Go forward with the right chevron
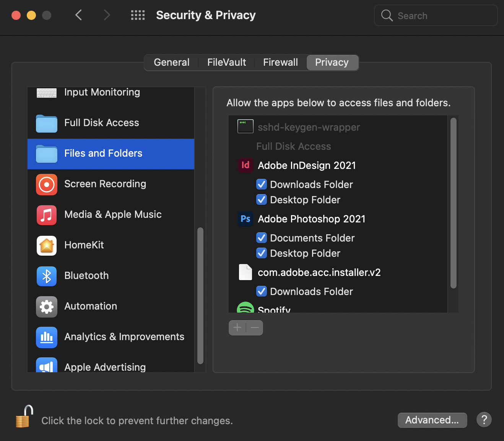Image resolution: width=504 pixels, height=441 pixels. 107,15
